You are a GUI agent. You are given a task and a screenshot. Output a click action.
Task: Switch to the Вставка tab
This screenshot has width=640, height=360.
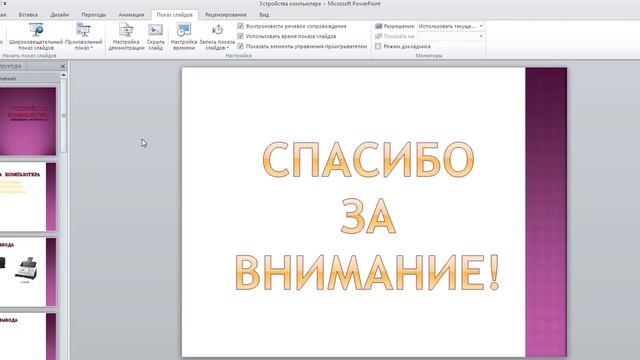(x=28, y=15)
